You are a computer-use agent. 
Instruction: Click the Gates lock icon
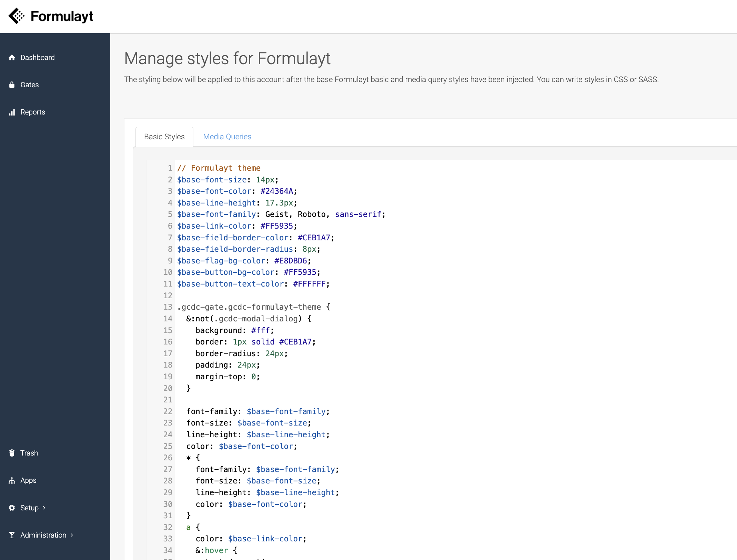tap(12, 85)
